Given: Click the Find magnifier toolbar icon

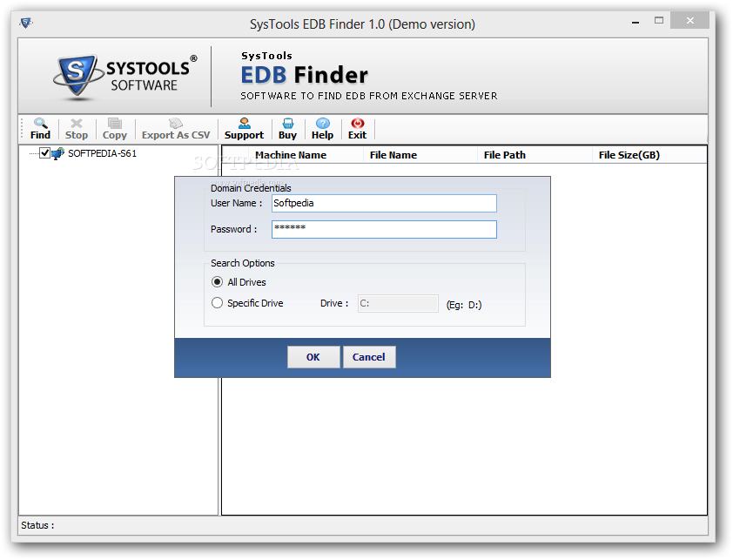Looking at the screenshot, I should coord(40,124).
